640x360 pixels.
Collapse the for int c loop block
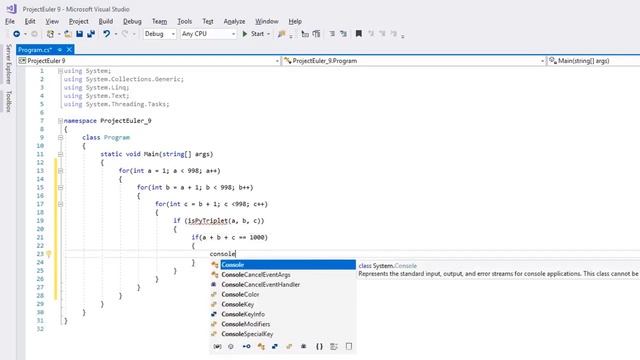coord(60,204)
